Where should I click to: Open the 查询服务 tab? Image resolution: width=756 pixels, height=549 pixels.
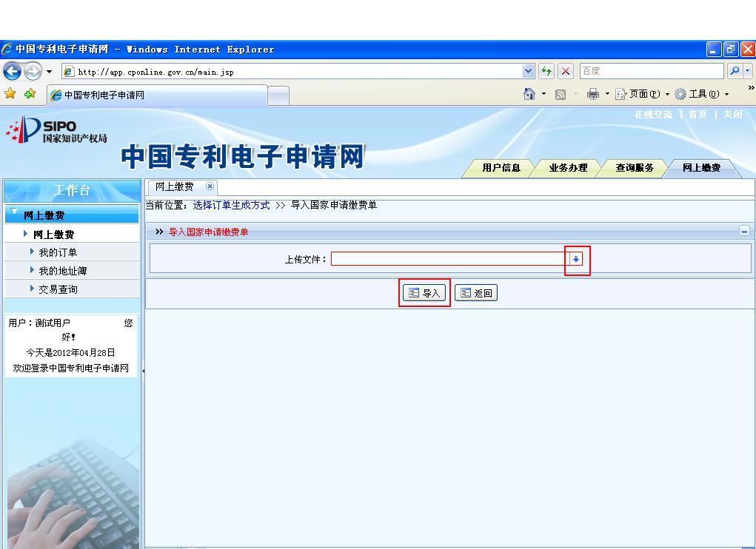coord(635,168)
